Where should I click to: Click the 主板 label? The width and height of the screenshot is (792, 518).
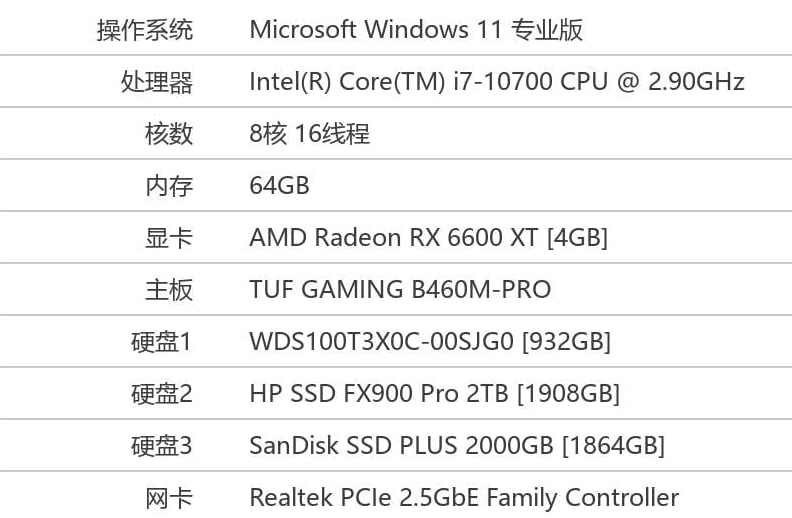pos(169,290)
